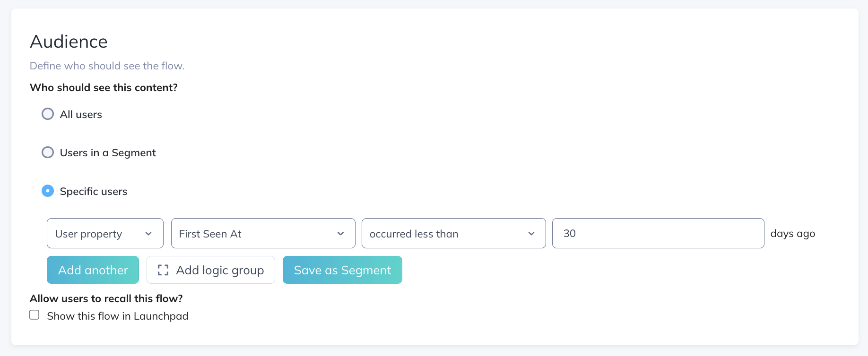The width and height of the screenshot is (868, 356).
Task: Enable Show this flow in Launchpad
Action: coord(34,314)
